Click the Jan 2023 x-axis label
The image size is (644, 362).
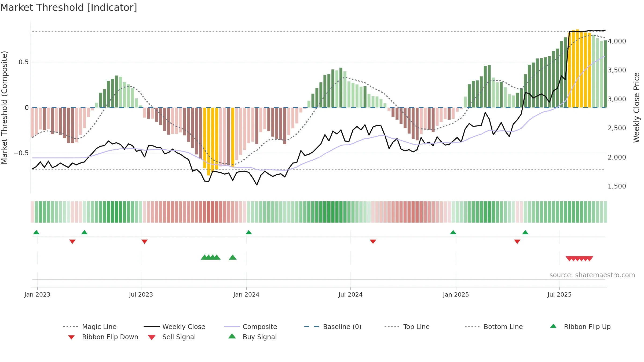[37, 295]
